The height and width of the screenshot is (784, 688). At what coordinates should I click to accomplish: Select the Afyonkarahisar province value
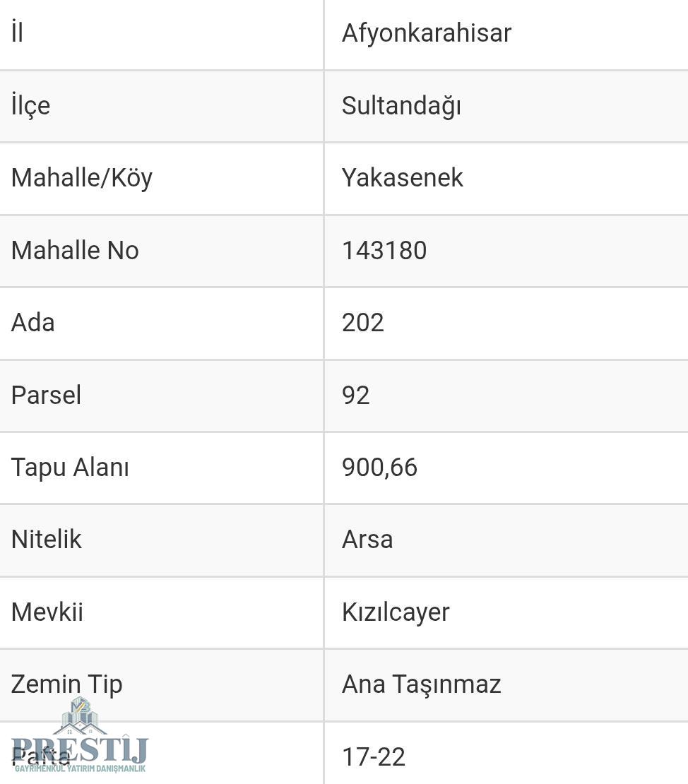[426, 33]
